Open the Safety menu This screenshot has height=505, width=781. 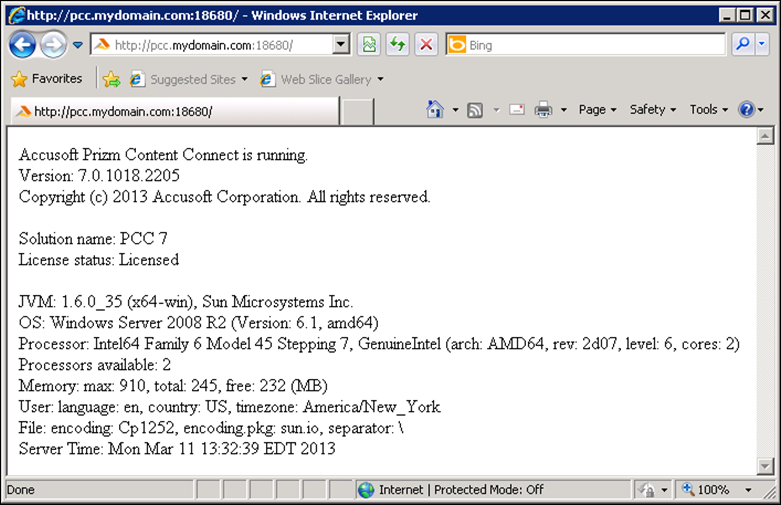coord(652,110)
